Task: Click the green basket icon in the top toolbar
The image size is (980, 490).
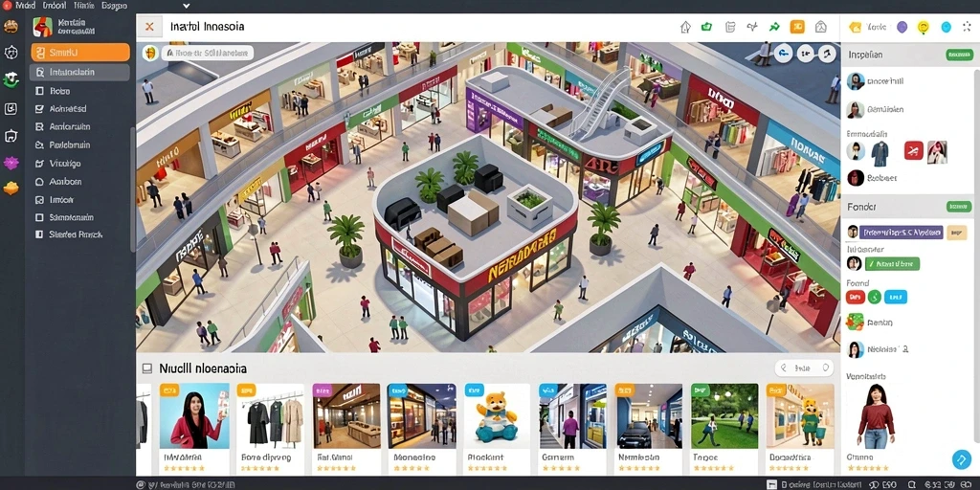Action: pos(706,27)
